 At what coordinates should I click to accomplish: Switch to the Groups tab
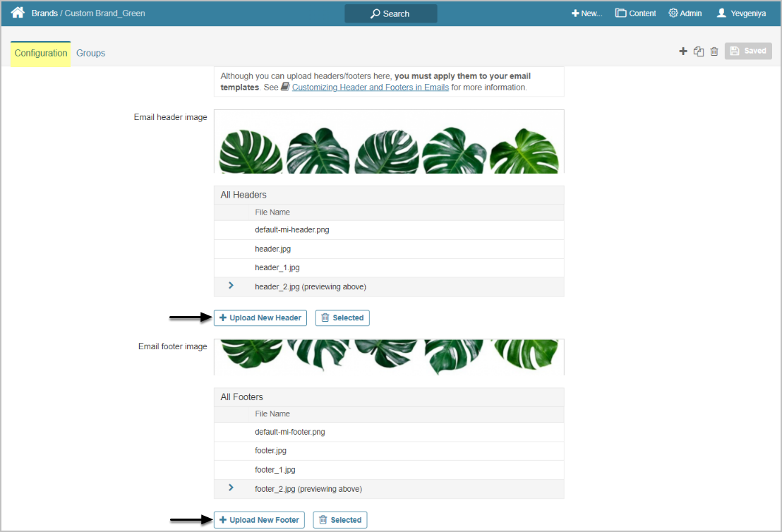(x=90, y=53)
